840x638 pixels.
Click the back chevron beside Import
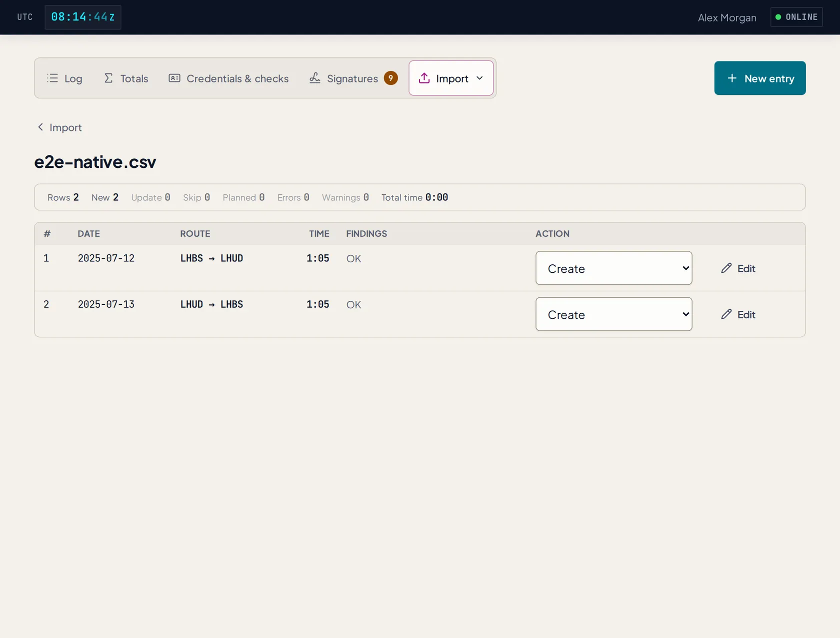tap(40, 127)
